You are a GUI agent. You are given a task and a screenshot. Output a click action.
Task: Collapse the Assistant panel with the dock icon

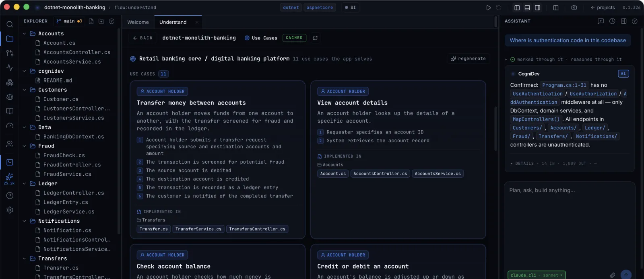point(623,21)
